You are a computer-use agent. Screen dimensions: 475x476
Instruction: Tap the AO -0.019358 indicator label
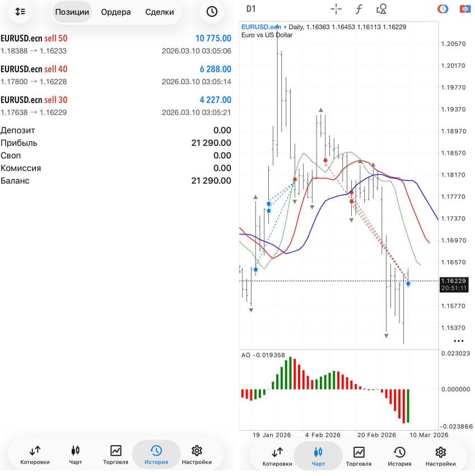[x=263, y=355]
